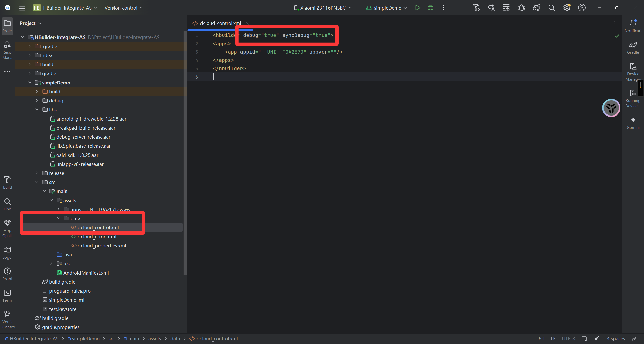Click assets breadcrumb in navigation bar
The image size is (644, 344).
pos(155,339)
